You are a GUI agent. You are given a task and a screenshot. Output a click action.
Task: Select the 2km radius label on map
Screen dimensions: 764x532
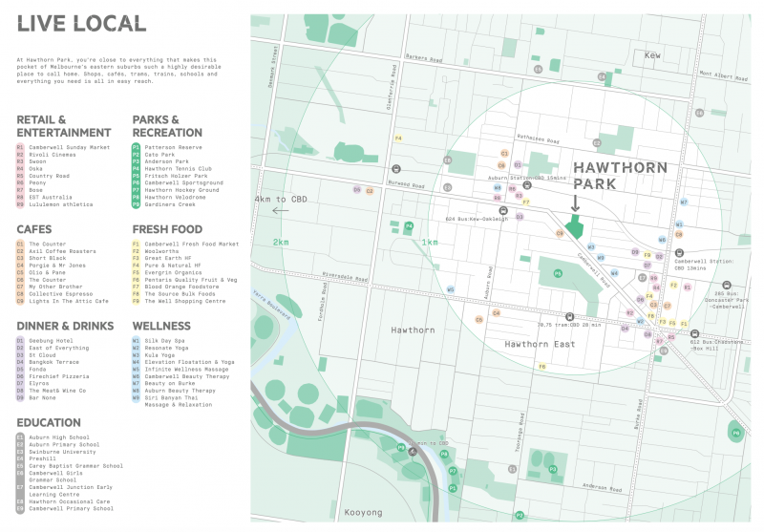(x=281, y=243)
